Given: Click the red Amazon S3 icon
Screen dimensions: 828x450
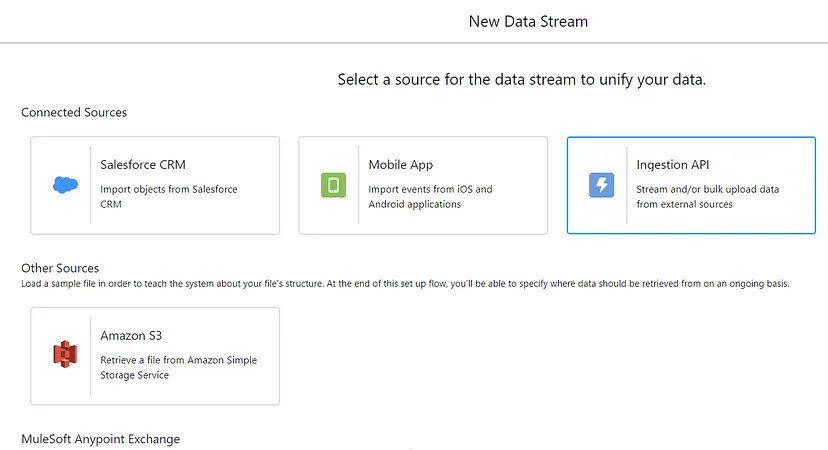Looking at the screenshot, I should tap(65, 354).
